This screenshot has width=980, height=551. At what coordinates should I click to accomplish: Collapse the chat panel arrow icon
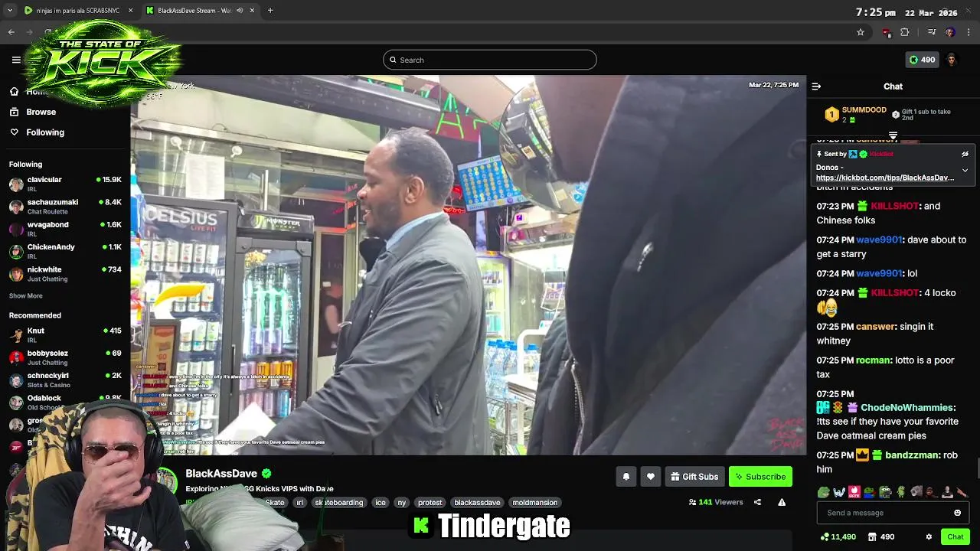click(x=816, y=86)
